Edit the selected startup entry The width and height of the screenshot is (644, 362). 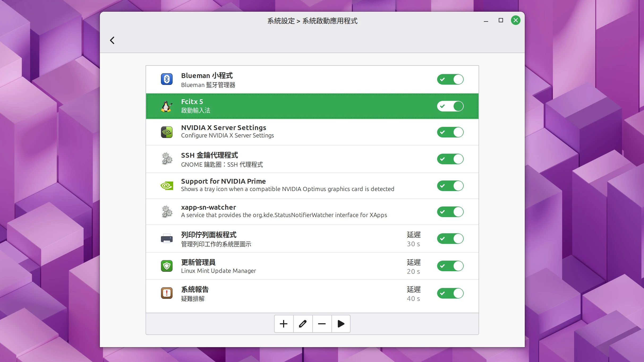(x=302, y=324)
